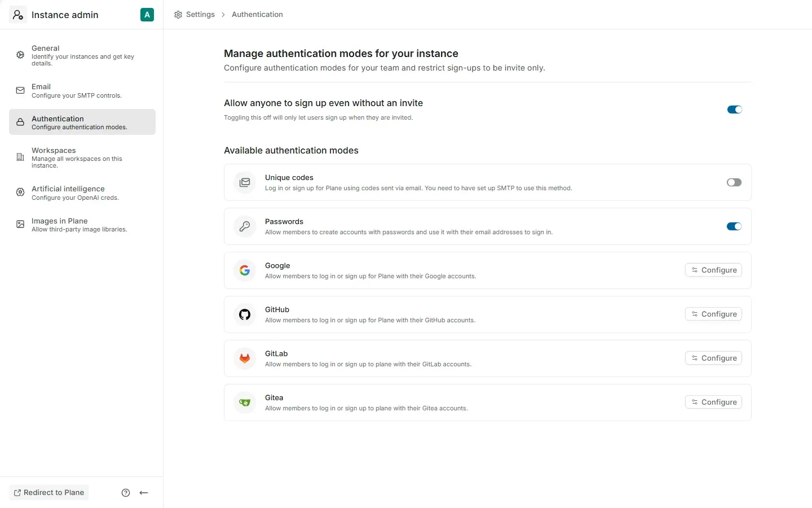The image size is (812, 508).
Task: Toggle off sign up without an invite
Action: click(x=735, y=110)
